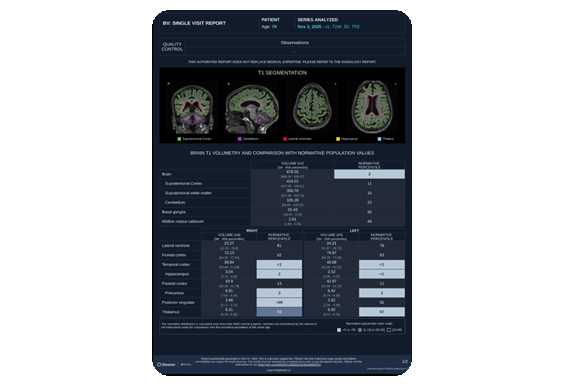
Task: Click the Parietal cortex row label
Action: coord(174,283)
